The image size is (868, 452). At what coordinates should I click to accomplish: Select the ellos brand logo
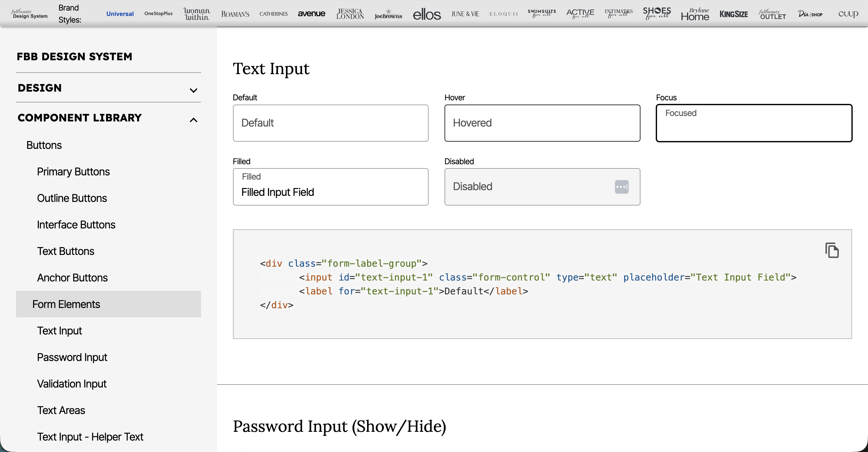coord(426,14)
